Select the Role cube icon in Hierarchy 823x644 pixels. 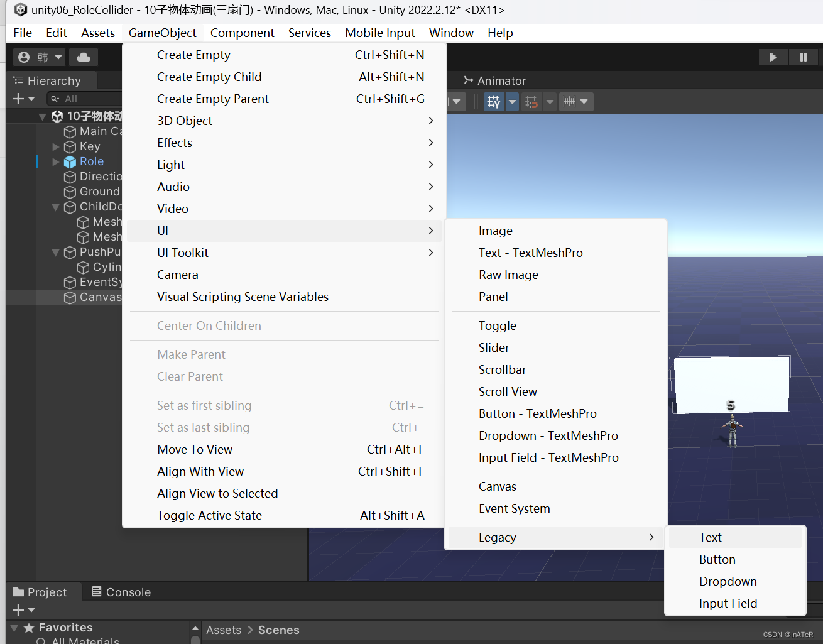70,162
